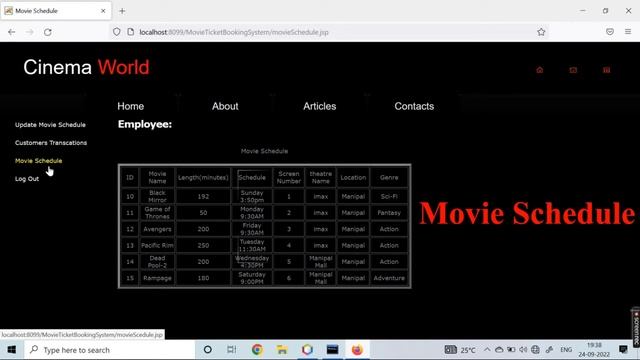Open the Articles navigation item
Image resolution: width=640 pixels, height=360 pixels.
[x=320, y=106]
